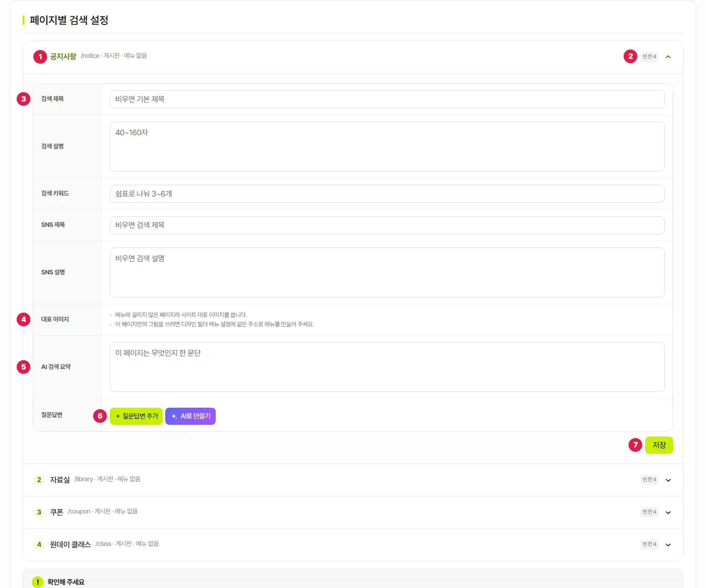
Task: Click the 확인해 주세요 notice heading
Action: [66, 582]
